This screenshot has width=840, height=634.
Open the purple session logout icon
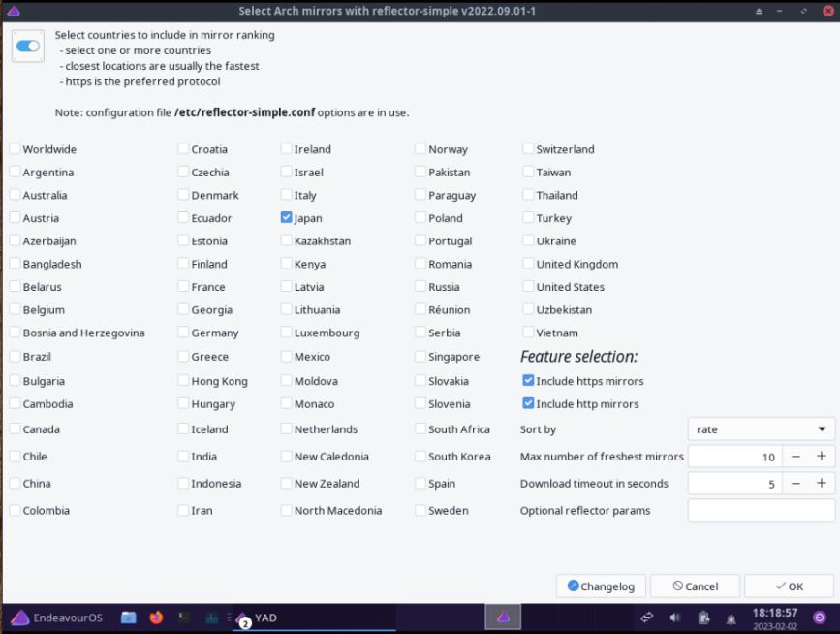pos(820,618)
